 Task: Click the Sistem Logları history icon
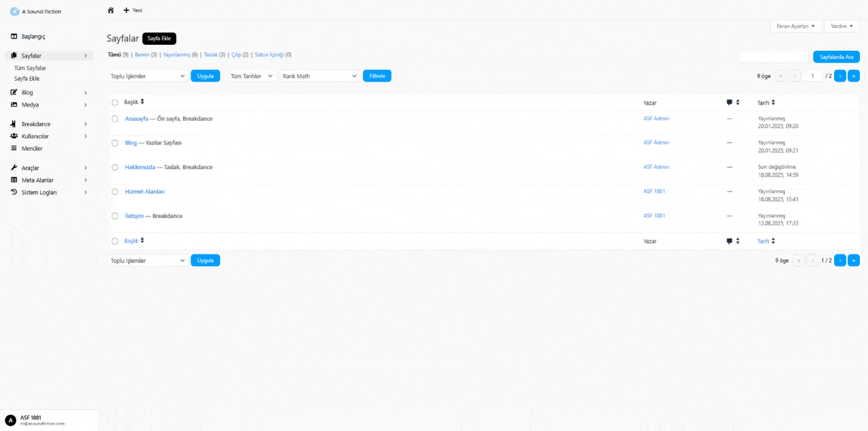(14, 192)
